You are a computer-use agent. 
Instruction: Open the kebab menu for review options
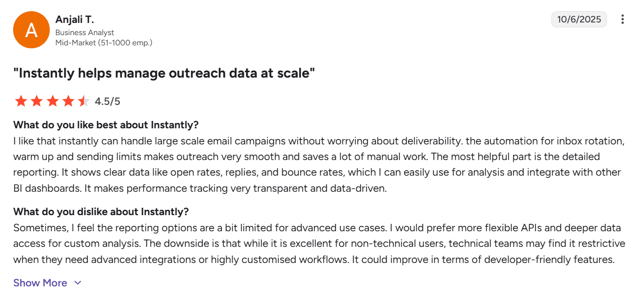pyautogui.click(x=623, y=19)
